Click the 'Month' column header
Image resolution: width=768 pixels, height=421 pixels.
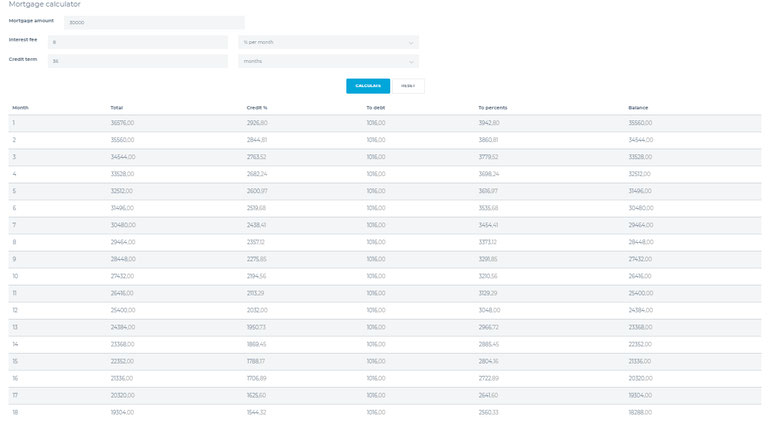pos(20,108)
